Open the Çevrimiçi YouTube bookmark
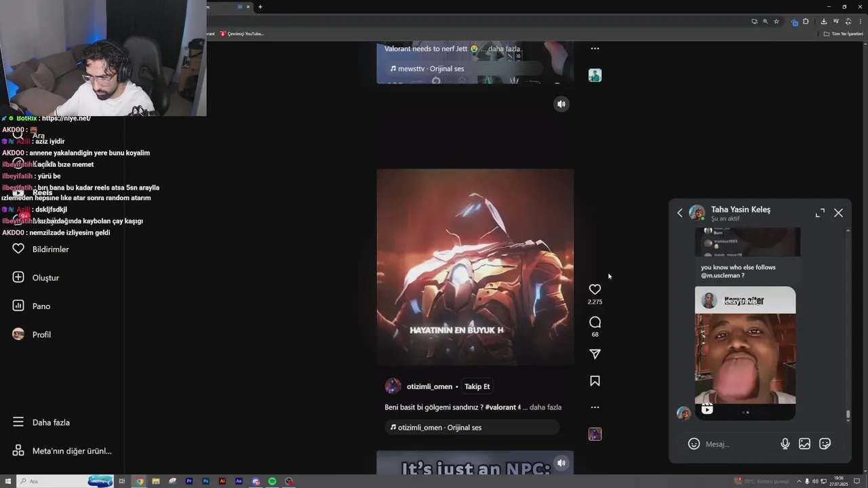 (x=241, y=33)
